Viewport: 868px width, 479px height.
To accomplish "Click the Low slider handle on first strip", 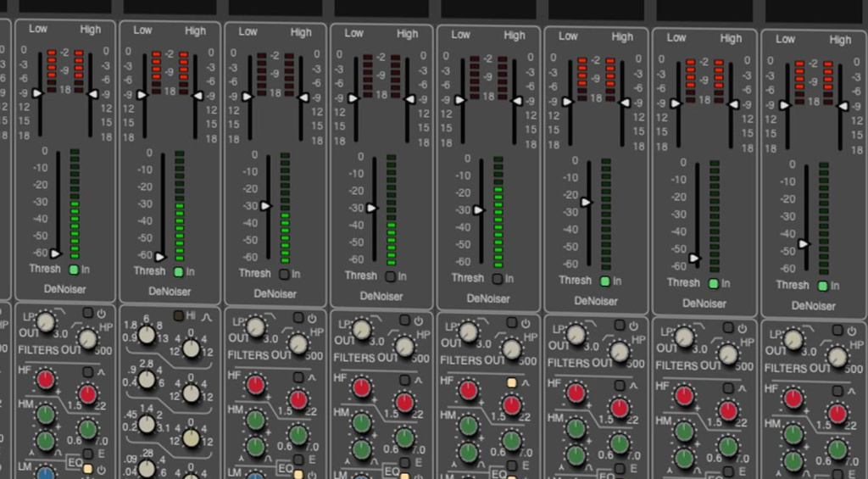I will pyautogui.click(x=37, y=93).
